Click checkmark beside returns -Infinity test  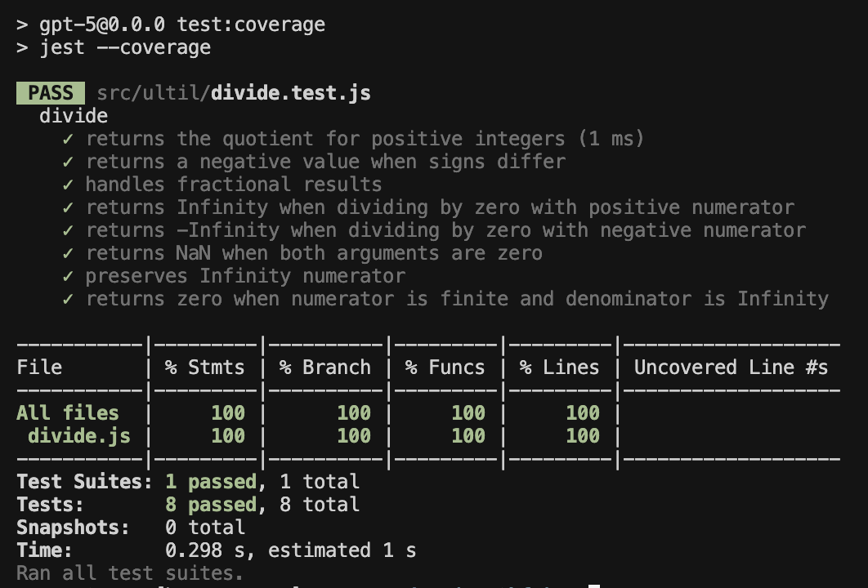coord(68,230)
